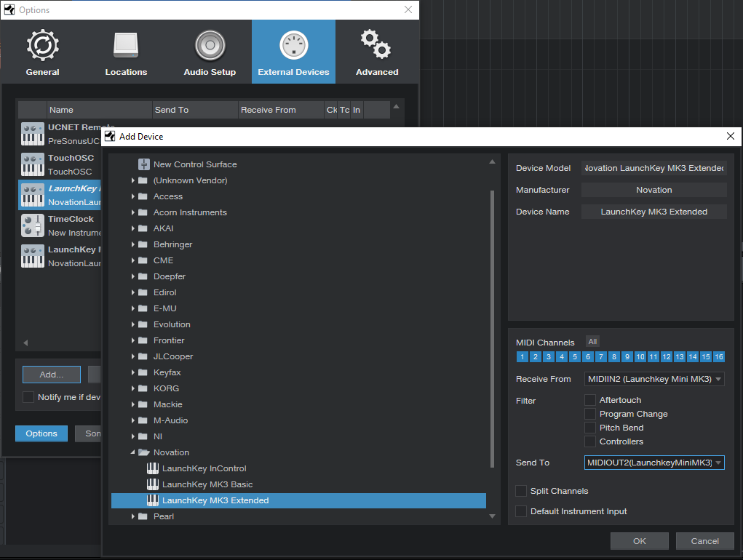This screenshot has width=743, height=560.
Task: Edit the Device Model field
Action: 654,168
